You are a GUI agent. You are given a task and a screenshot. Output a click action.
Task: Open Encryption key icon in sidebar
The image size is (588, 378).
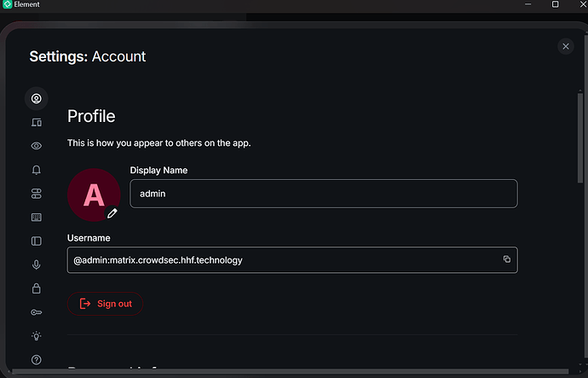pos(37,312)
